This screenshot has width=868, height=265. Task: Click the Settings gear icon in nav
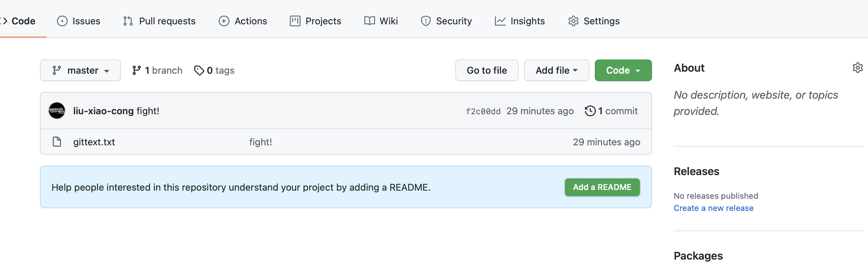tap(573, 21)
